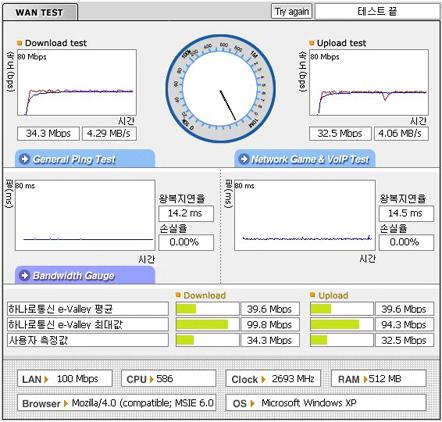Click the orange arrow next to LAN
The height and width of the screenshot is (422, 442).
coord(46,379)
